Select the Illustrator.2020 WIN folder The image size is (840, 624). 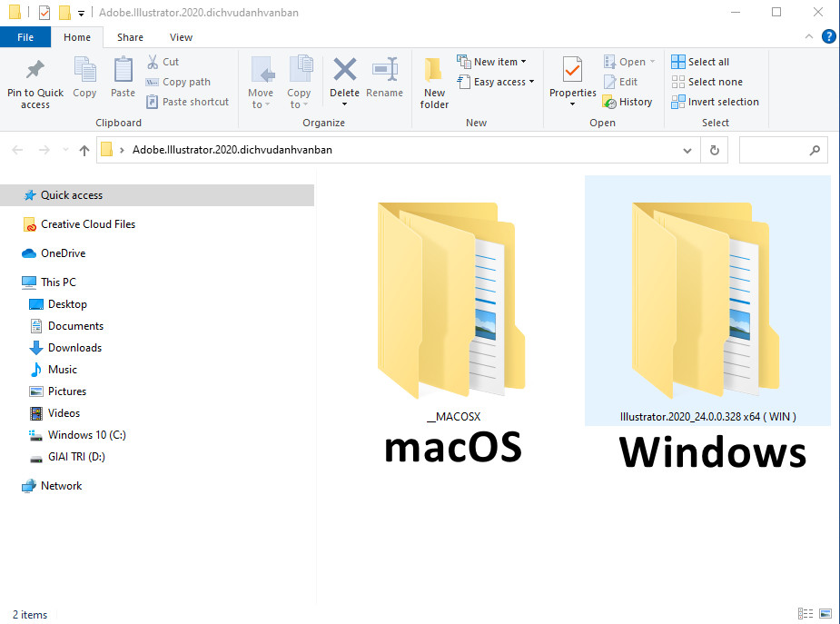[x=707, y=301]
